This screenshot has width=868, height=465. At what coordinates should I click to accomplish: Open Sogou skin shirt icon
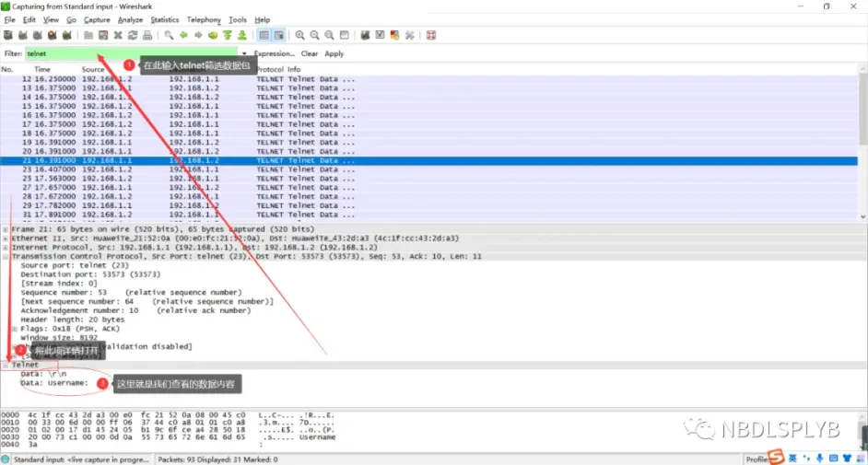click(847, 459)
